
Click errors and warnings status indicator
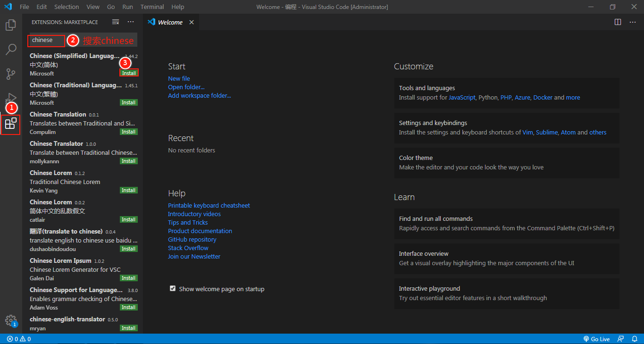pos(19,339)
